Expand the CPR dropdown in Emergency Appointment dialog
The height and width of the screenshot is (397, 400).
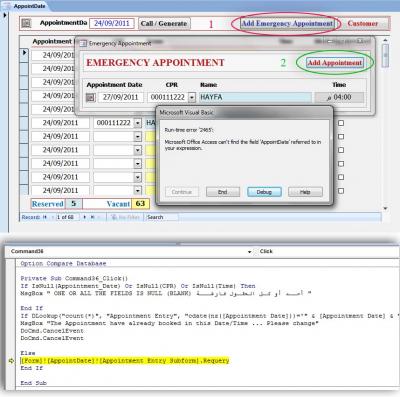(x=192, y=97)
